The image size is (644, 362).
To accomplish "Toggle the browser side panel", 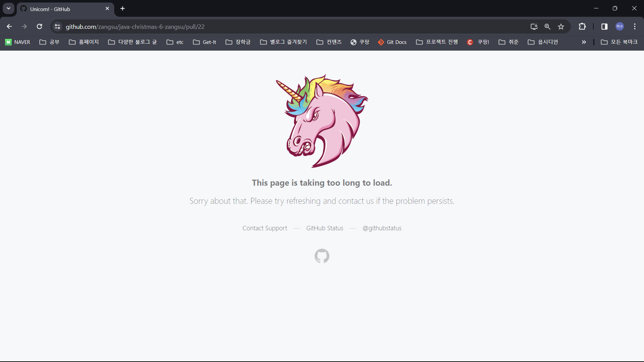I will 604,26.
